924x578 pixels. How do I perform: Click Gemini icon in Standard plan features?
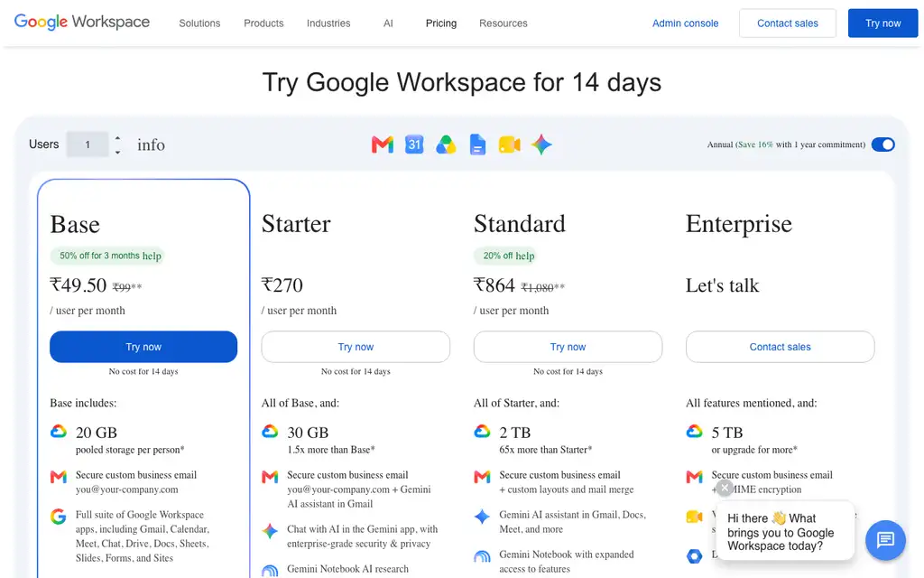(x=482, y=517)
